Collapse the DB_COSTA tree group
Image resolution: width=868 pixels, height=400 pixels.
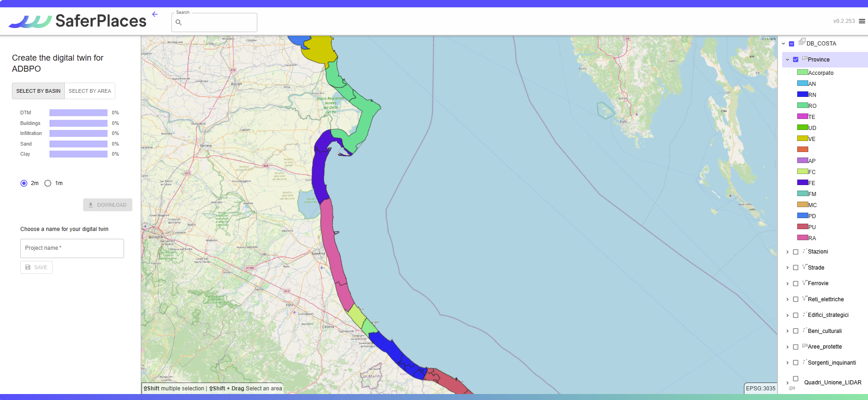pos(783,44)
